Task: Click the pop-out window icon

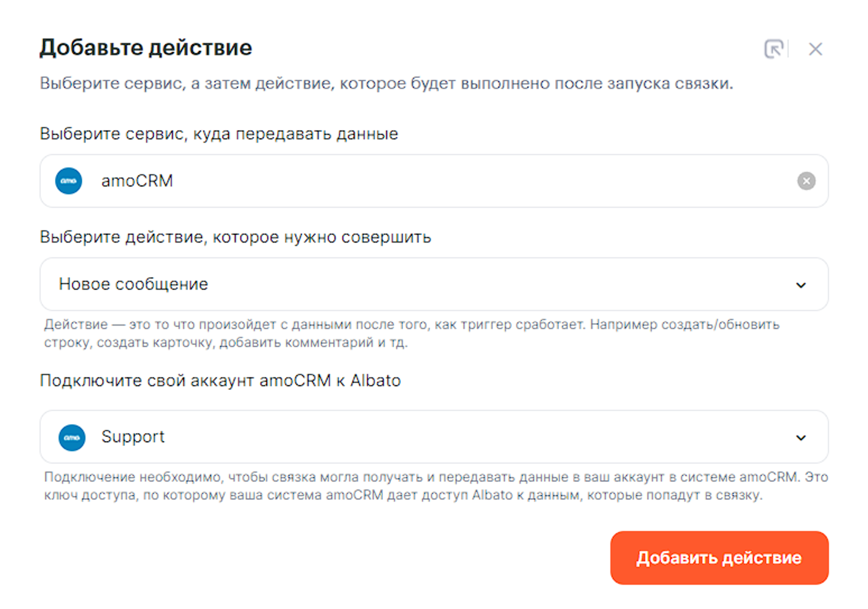Action: pyautogui.click(x=773, y=49)
